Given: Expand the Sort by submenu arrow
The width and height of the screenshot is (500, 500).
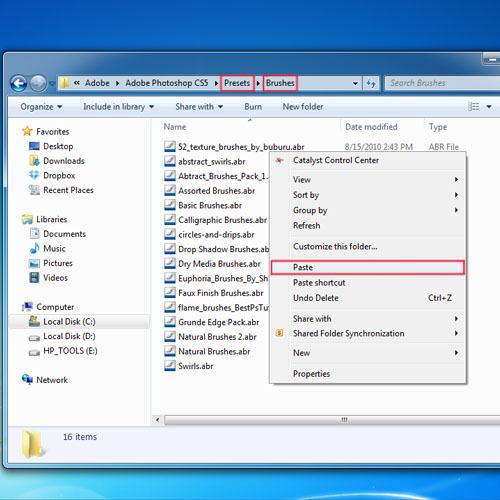Looking at the screenshot, I should tap(456, 195).
